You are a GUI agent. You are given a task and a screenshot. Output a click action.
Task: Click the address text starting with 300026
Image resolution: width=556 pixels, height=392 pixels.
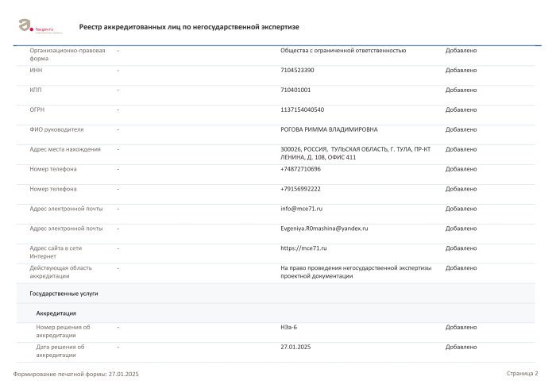pyautogui.click(x=355, y=153)
